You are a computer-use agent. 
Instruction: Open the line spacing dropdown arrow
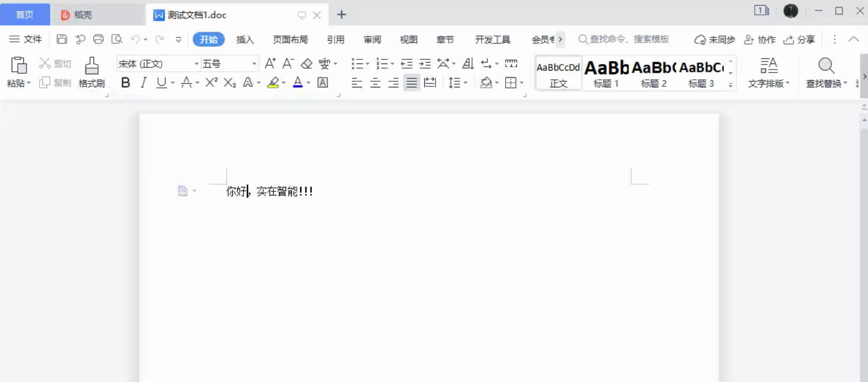click(466, 83)
